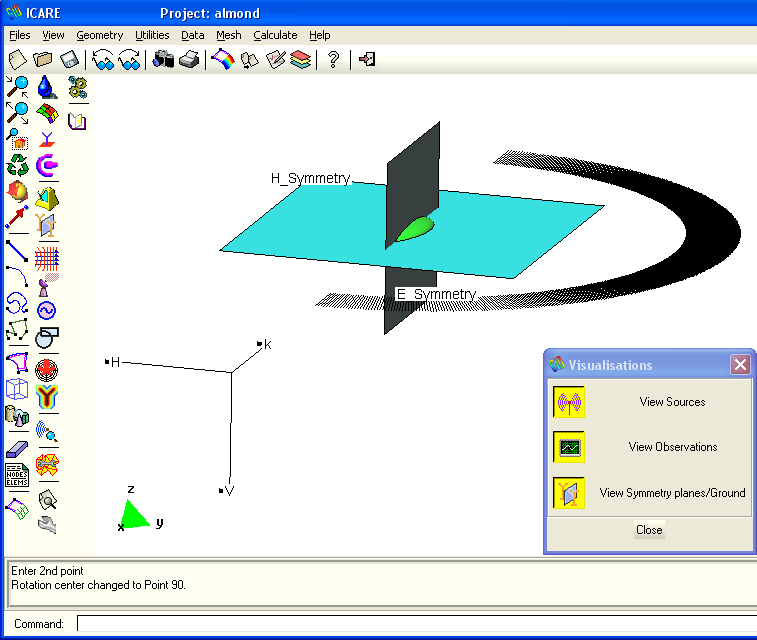757x640 pixels.
Task: Open a project with the folder icon
Action: (43, 60)
